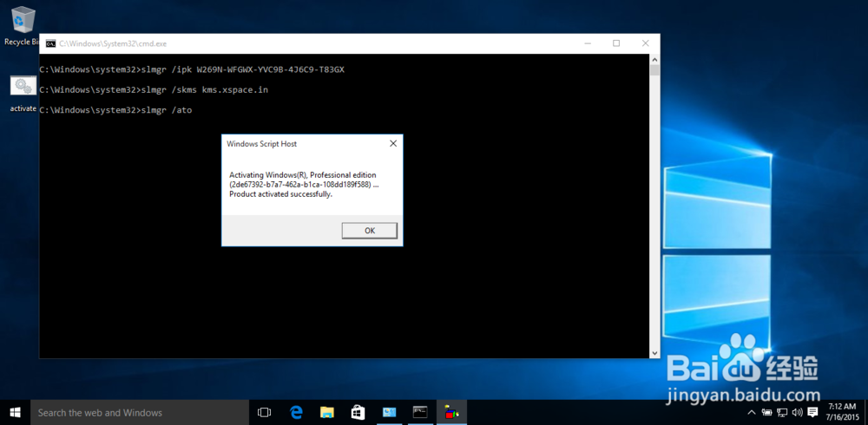Minimize the cmd.exe window
The width and height of the screenshot is (868, 425).
coord(588,43)
